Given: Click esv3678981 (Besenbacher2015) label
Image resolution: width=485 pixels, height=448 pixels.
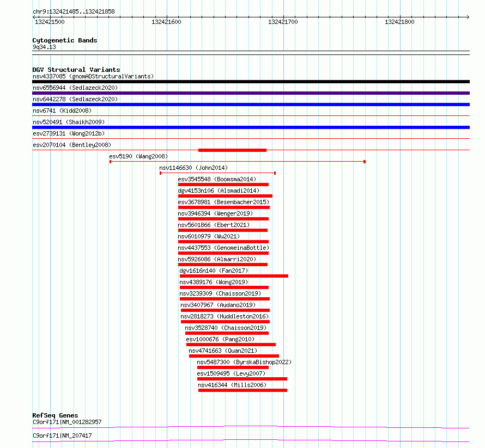Looking at the screenshot, I should (223, 202).
